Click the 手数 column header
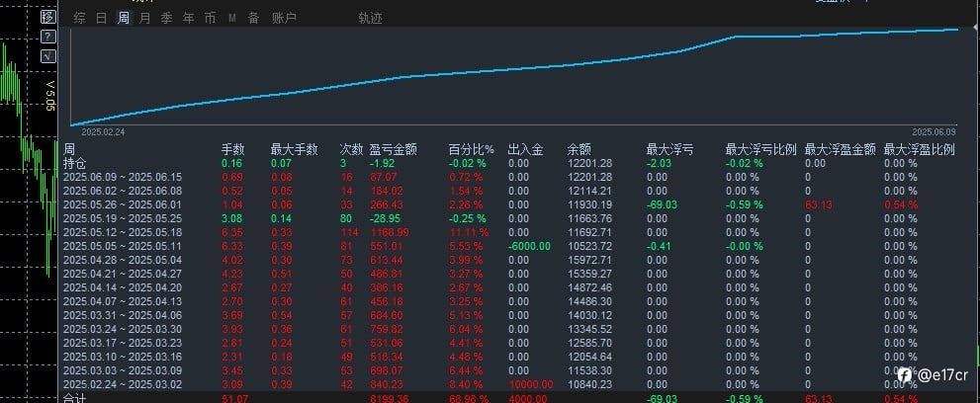The image size is (980, 403). pyautogui.click(x=233, y=150)
